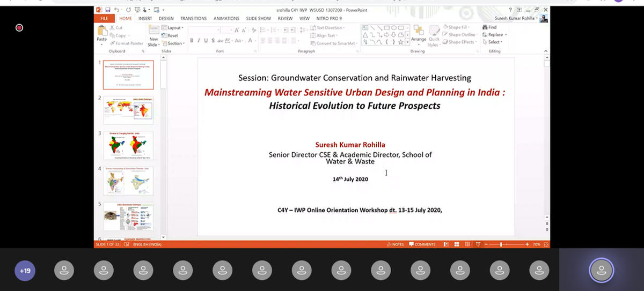The width and height of the screenshot is (644, 291).
Task: Open the Section dropdown
Action: 173,43
